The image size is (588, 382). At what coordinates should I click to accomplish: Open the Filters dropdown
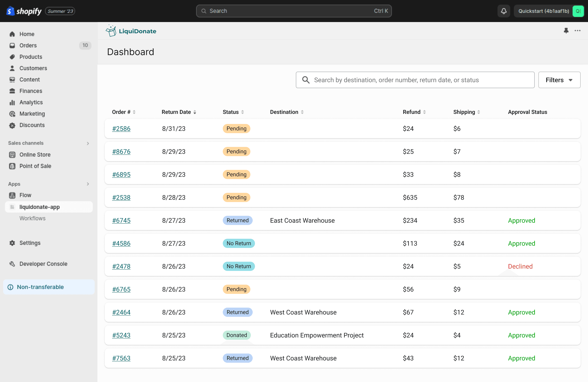(559, 80)
